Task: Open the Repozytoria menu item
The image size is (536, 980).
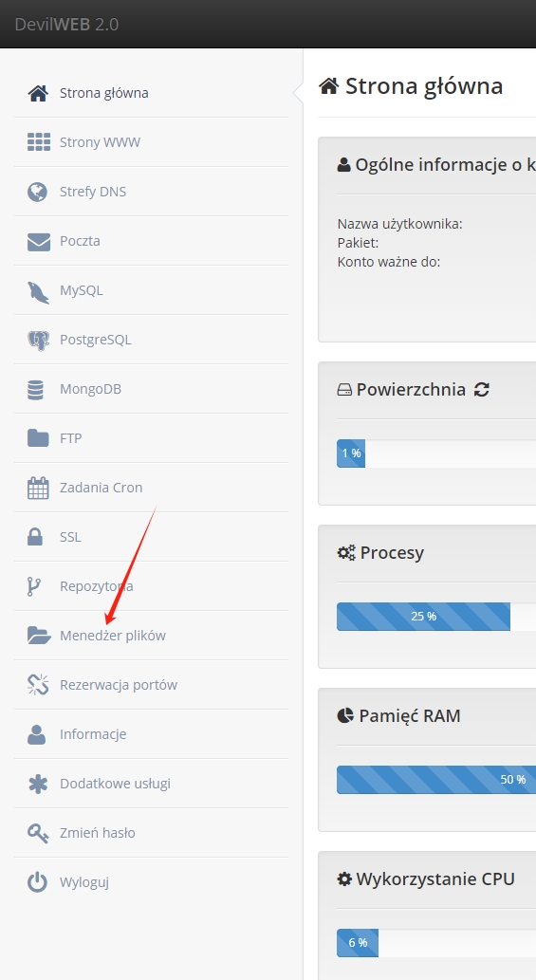Action: (x=151, y=586)
